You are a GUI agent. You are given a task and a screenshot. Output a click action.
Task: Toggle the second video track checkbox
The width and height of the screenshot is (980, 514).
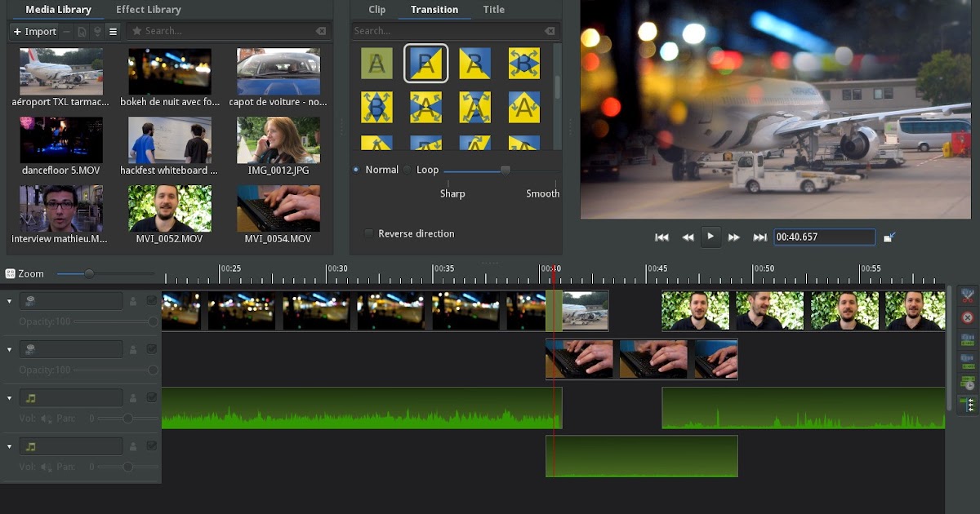click(x=151, y=349)
